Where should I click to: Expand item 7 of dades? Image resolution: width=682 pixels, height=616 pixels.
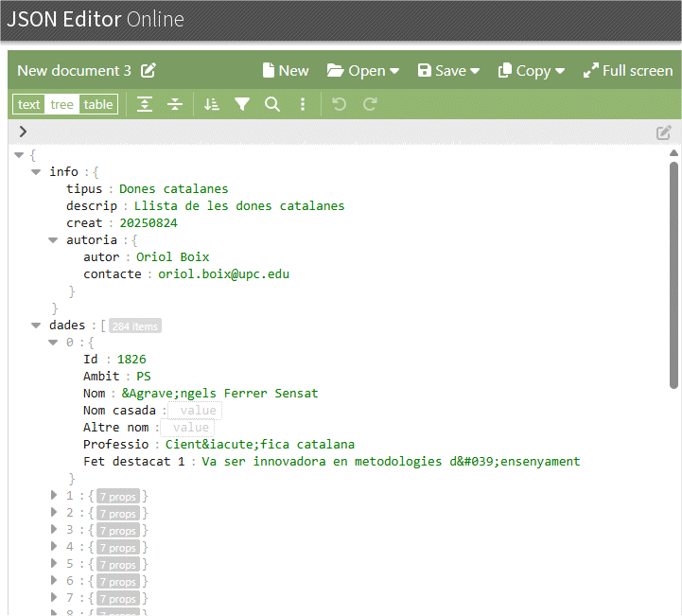[54, 597]
